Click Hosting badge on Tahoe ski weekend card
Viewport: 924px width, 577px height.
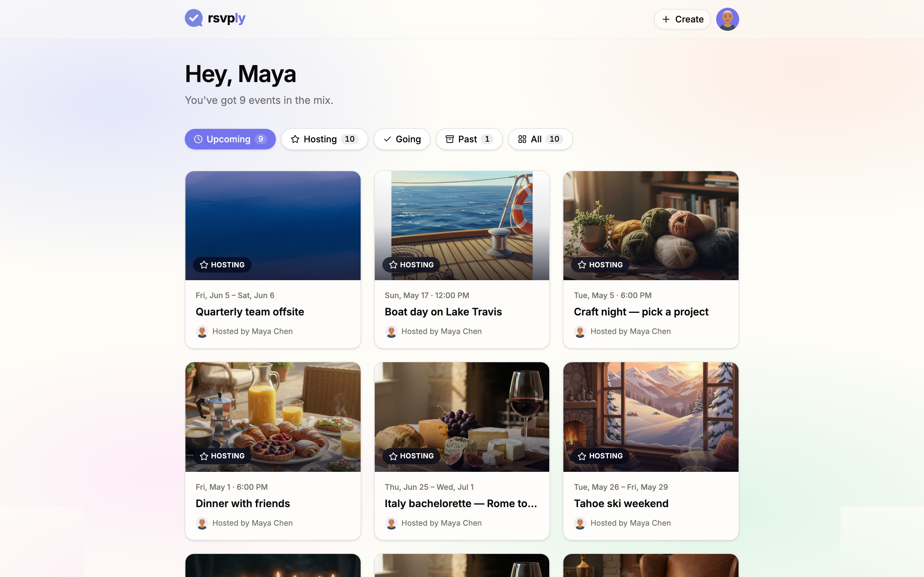tap(600, 456)
